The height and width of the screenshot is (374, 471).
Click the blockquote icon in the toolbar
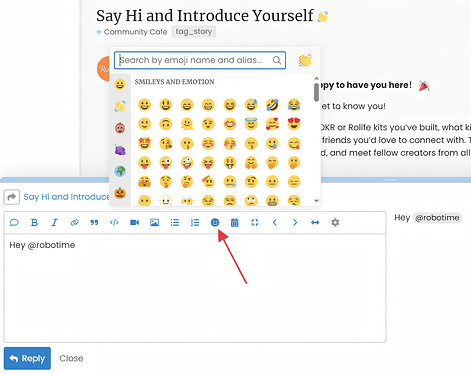pyautogui.click(x=94, y=222)
